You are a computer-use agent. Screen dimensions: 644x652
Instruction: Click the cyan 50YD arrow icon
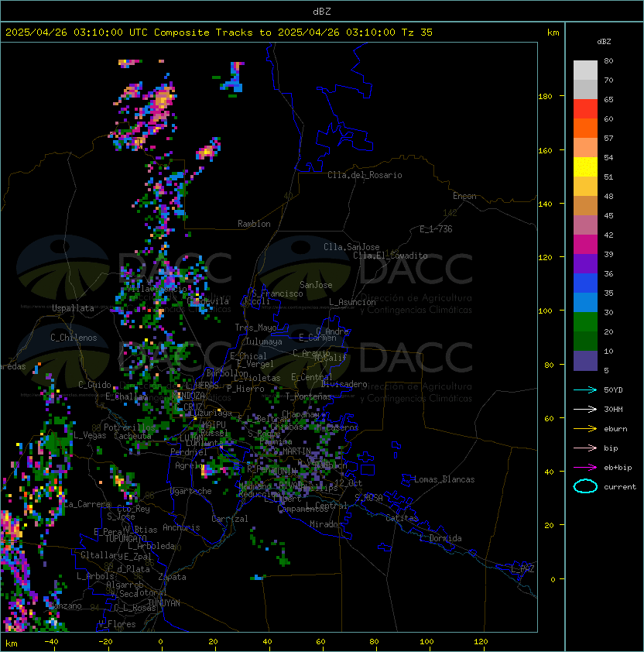point(585,389)
